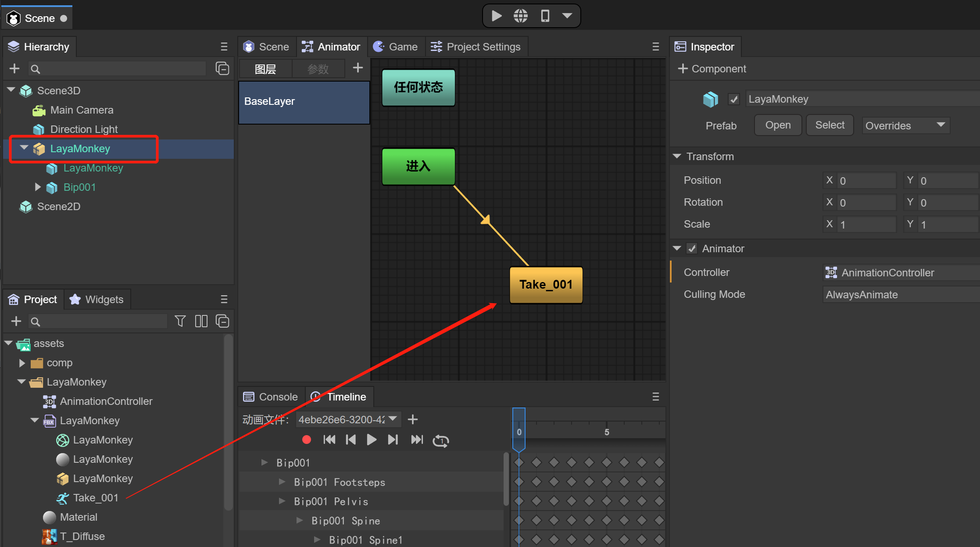Click the Select button in Inspector
The width and height of the screenshot is (980, 547).
(829, 125)
